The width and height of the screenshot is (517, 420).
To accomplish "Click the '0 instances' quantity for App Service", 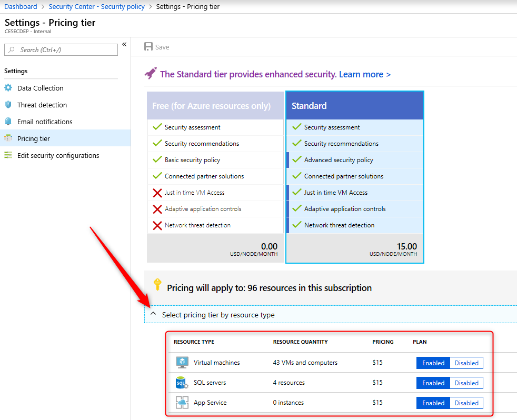I will tap(289, 403).
